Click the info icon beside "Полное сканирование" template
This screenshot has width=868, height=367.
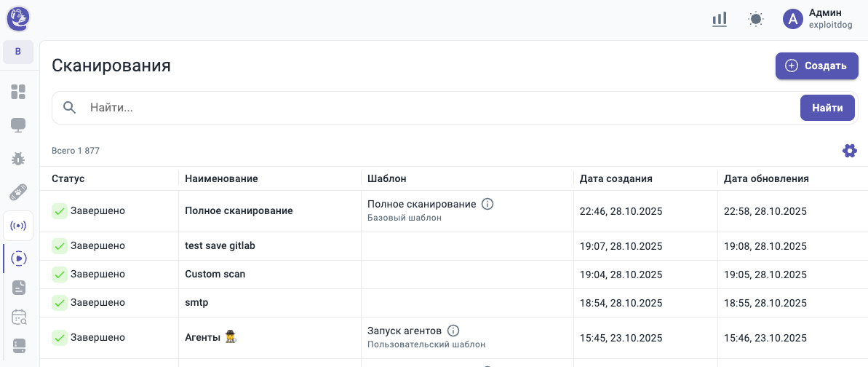487,204
